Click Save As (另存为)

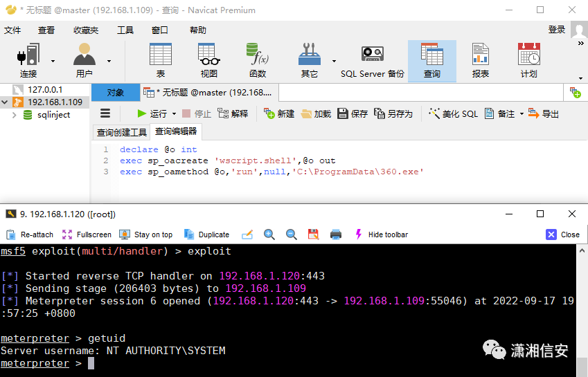tap(393, 113)
